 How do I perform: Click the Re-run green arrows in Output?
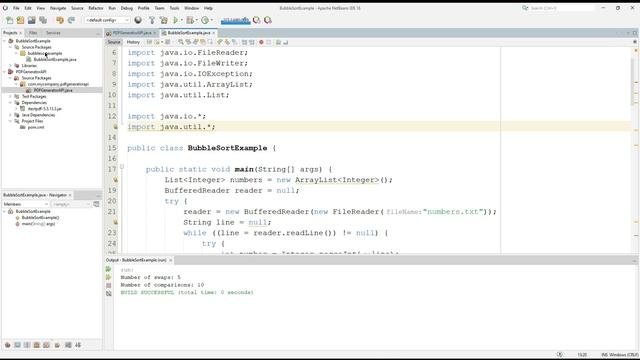point(109,269)
